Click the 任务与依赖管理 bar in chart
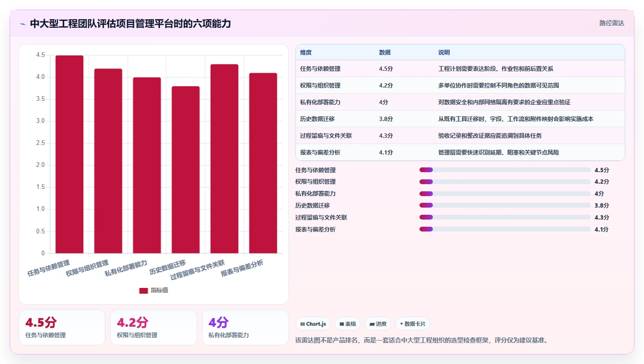The image size is (644, 364). tap(69, 154)
